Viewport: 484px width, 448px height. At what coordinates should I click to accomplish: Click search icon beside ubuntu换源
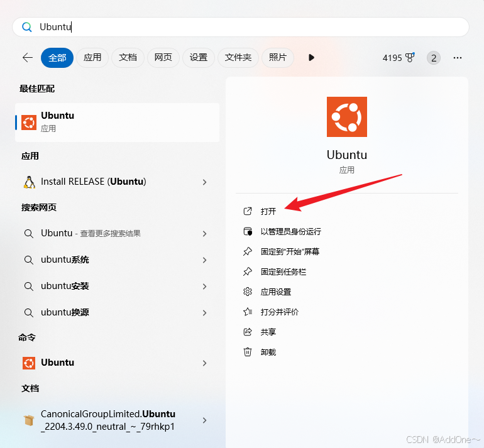click(29, 312)
